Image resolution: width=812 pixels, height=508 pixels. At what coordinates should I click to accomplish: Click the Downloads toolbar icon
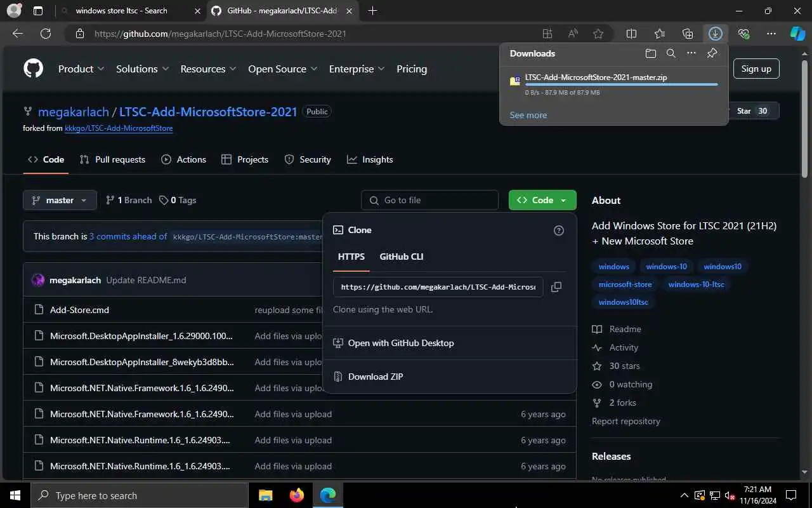pyautogui.click(x=716, y=34)
